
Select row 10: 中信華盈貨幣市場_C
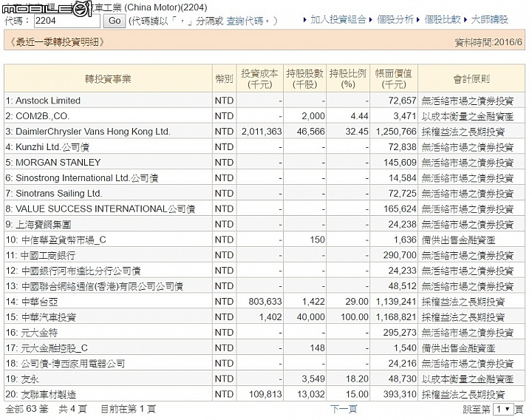click(265, 240)
